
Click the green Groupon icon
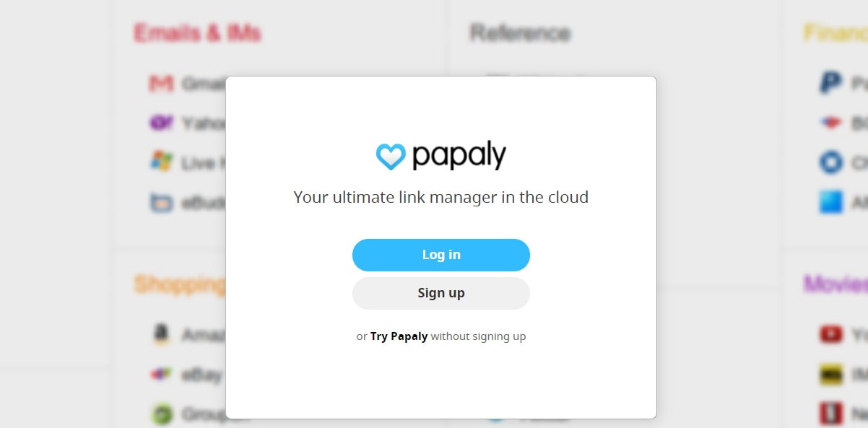(161, 414)
